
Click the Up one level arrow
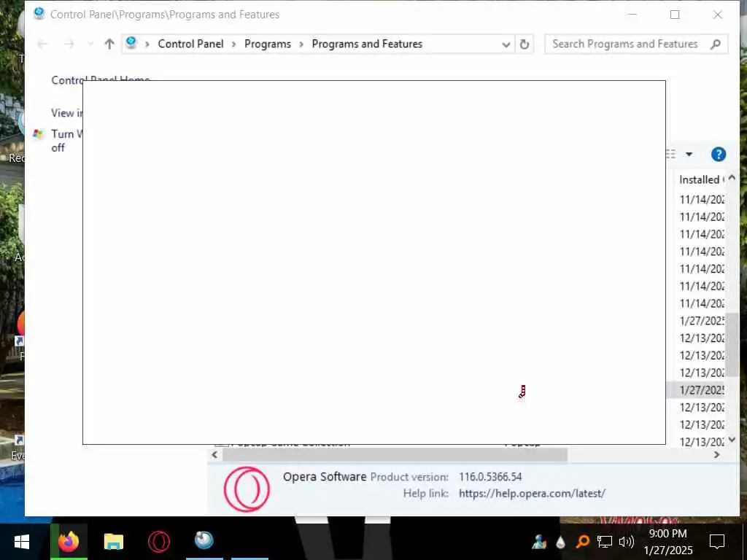(x=109, y=44)
